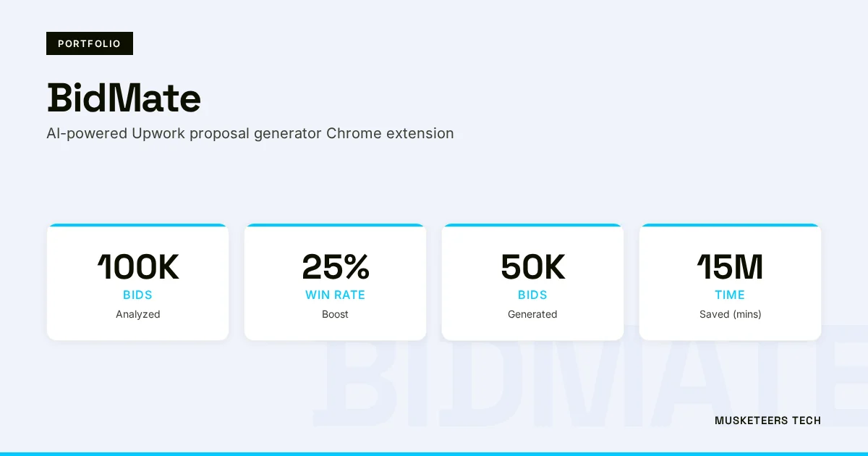Select the Generated caption text
The image size is (868, 456).
[x=532, y=314]
